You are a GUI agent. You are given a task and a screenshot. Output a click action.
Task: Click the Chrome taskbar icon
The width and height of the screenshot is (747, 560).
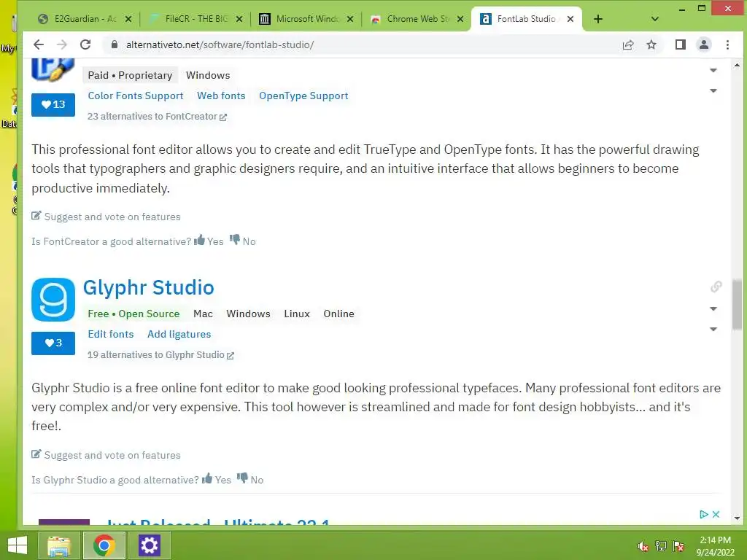[x=104, y=545]
